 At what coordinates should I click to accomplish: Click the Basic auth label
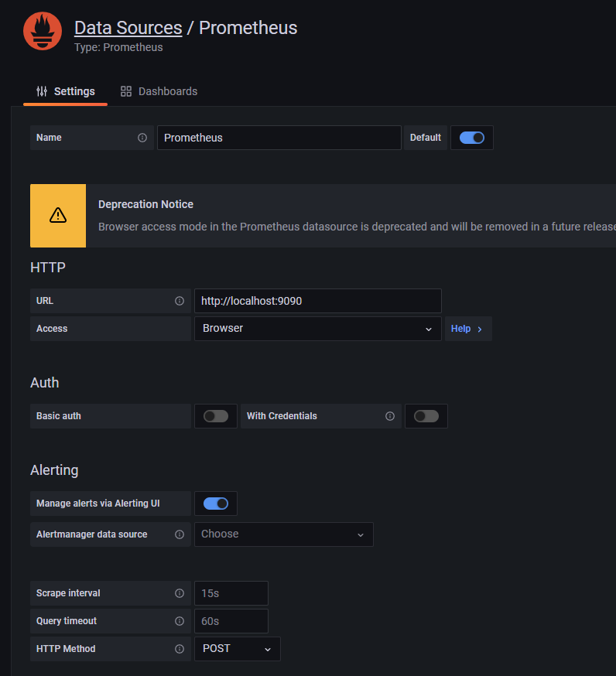(x=59, y=416)
